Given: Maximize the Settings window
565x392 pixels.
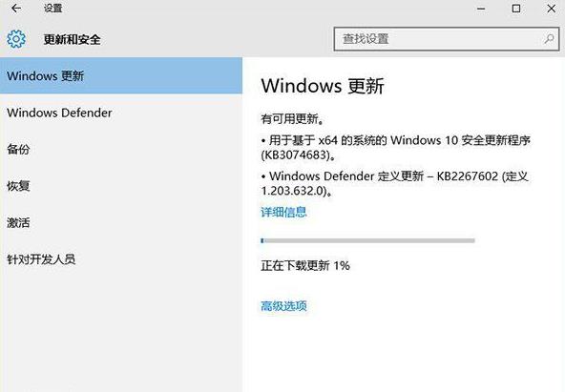Looking at the screenshot, I should [516, 9].
